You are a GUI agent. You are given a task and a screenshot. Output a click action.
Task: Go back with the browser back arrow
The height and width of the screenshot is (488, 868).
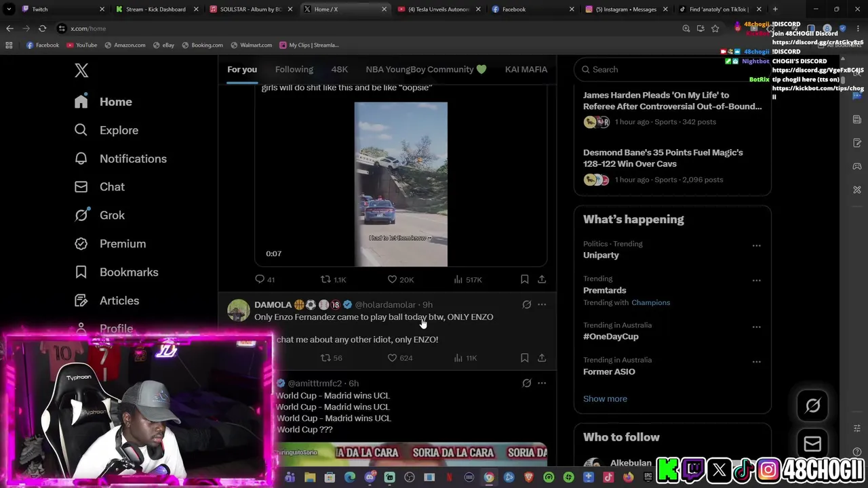pyautogui.click(x=9, y=28)
